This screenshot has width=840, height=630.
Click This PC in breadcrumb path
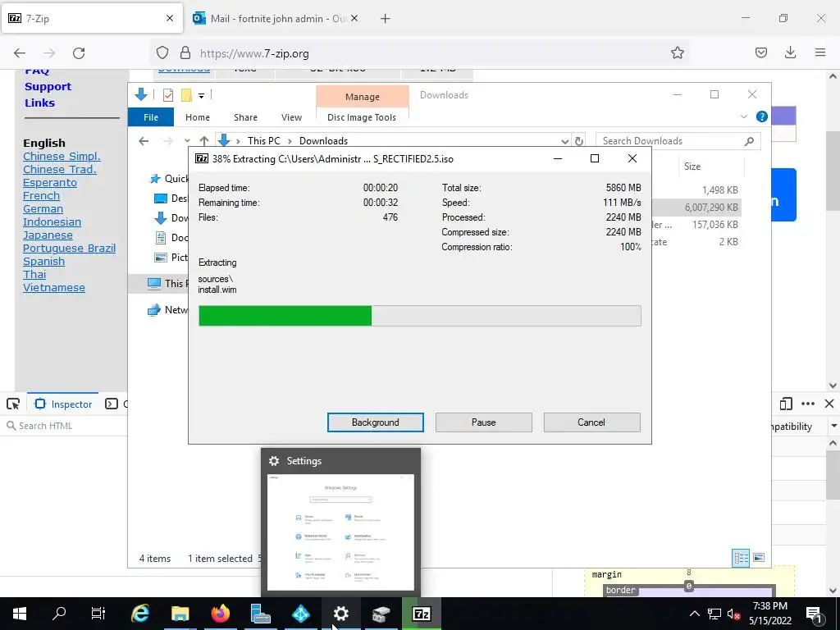pyautogui.click(x=263, y=141)
